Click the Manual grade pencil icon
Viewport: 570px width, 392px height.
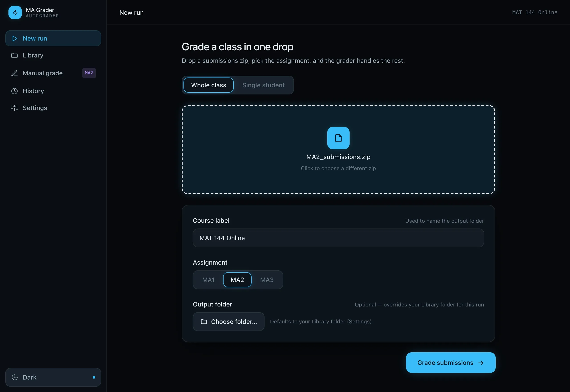point(14,73)
